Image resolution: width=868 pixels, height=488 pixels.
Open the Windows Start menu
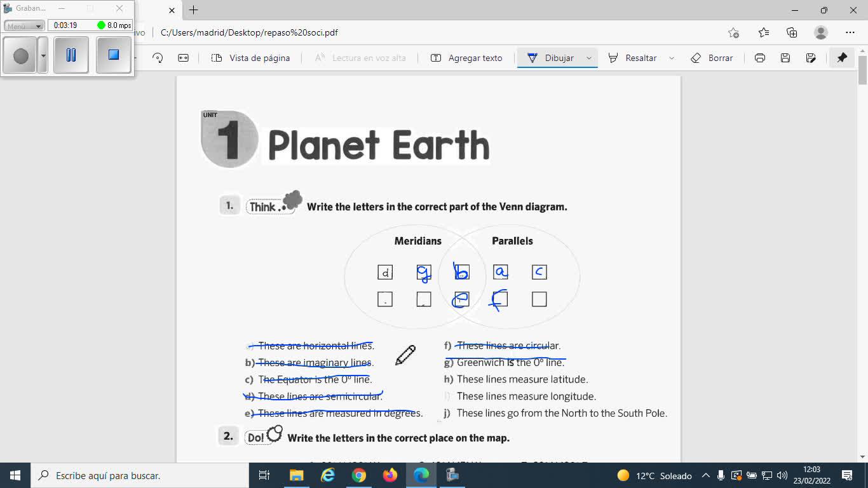pyautogui.click(x=15, y=475)
